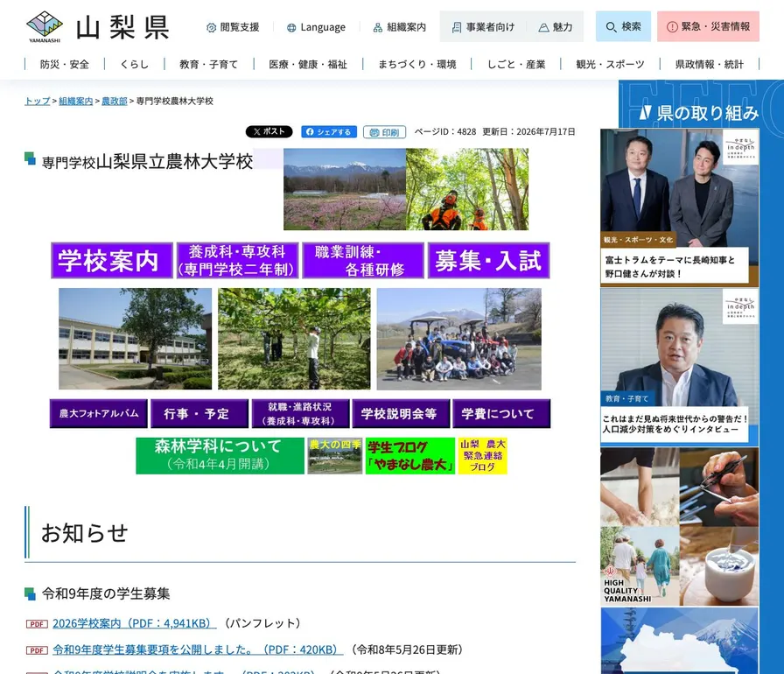Open the 募集・入試 banner

tap(488, 261)
